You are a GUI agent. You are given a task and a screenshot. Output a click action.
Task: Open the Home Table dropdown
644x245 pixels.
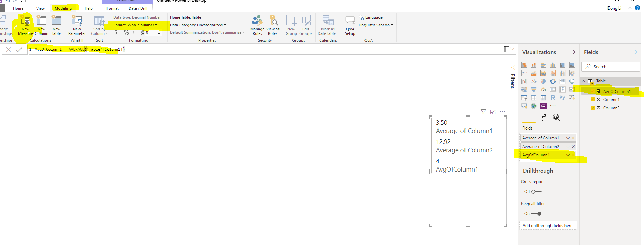187,17
